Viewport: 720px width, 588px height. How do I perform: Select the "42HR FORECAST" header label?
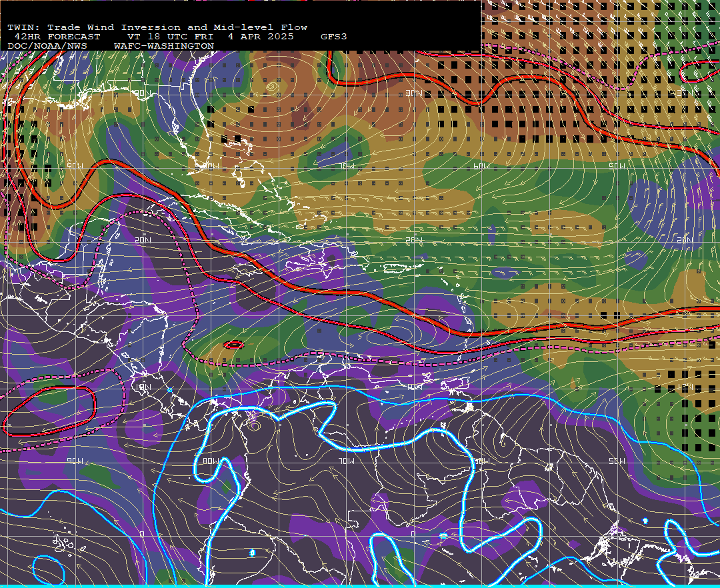tap(57, 37)
